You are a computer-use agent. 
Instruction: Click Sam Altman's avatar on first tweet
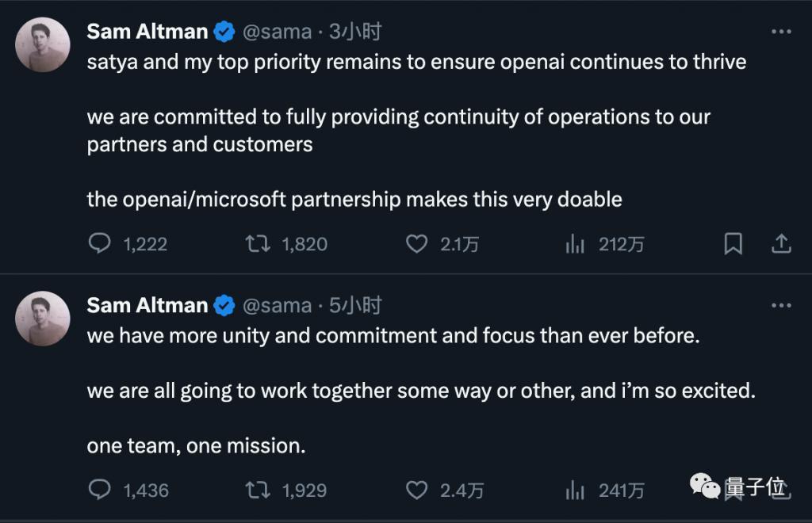43,44
